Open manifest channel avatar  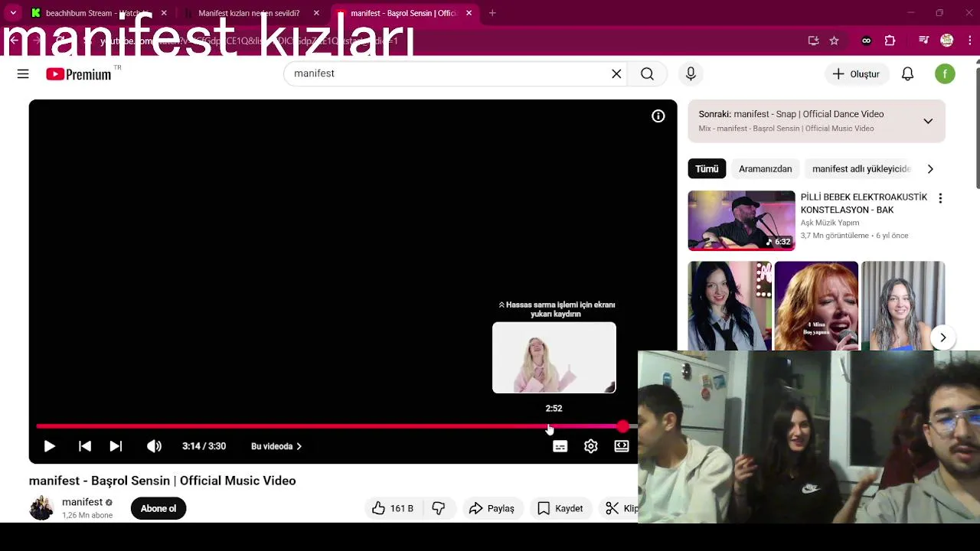(41, 508)
